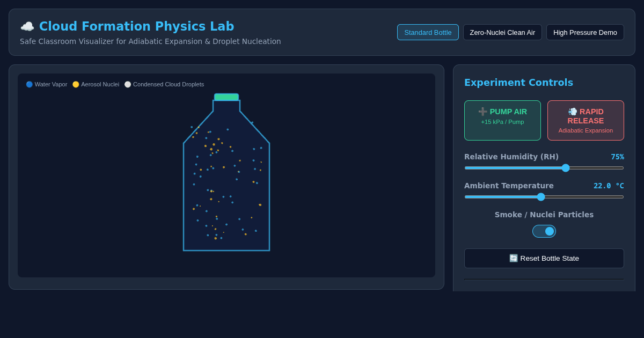The height and width of the screenshot is (338, 644).
Task: Click the Safe Classroom Visualizer subtitle text
Action: (x=150, y=41)
